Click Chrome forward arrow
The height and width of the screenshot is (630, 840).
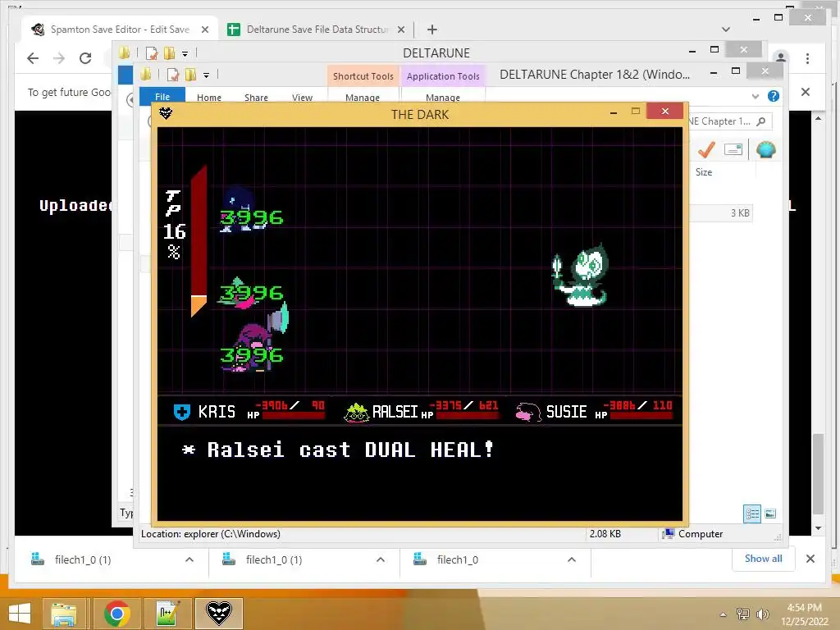[59, 58]
